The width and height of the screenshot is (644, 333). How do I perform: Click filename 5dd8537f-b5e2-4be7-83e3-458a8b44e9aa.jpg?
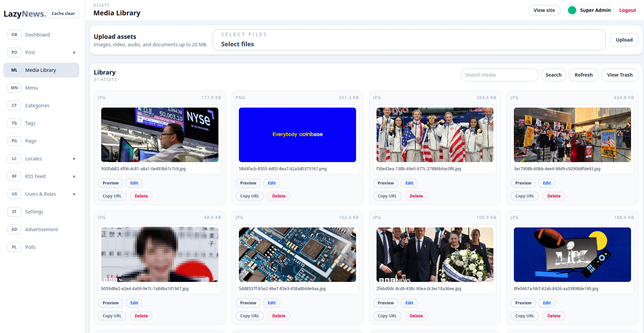[x=282, y=289]
